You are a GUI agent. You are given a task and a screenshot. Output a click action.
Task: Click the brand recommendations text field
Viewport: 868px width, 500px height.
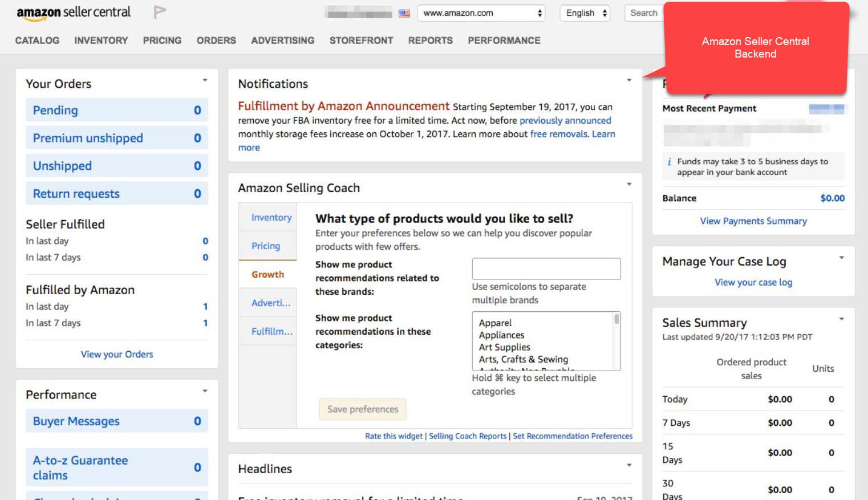tap(546, 269)
